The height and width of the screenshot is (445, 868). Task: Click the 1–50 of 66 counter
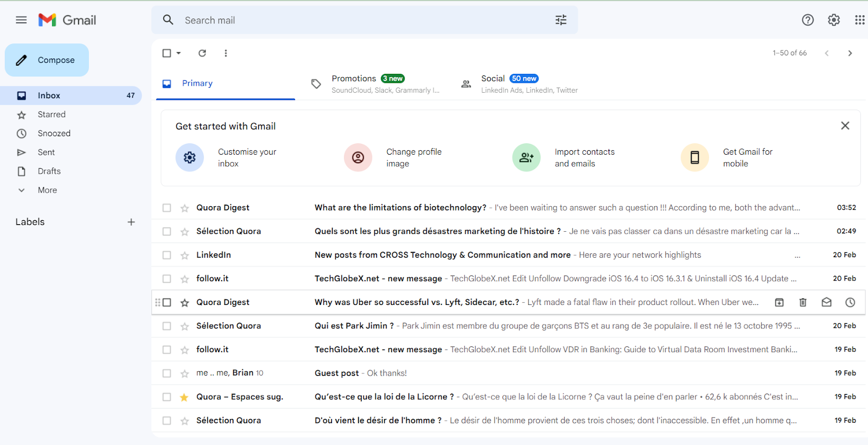(x=789, y=53)
